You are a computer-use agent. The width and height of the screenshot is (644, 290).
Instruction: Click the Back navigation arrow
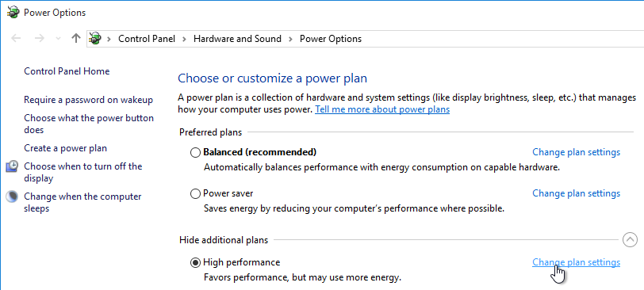(16, 39)
